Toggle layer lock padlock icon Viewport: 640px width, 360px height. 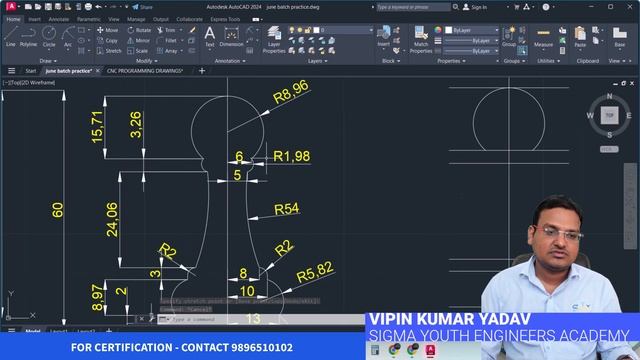(308, 30)
